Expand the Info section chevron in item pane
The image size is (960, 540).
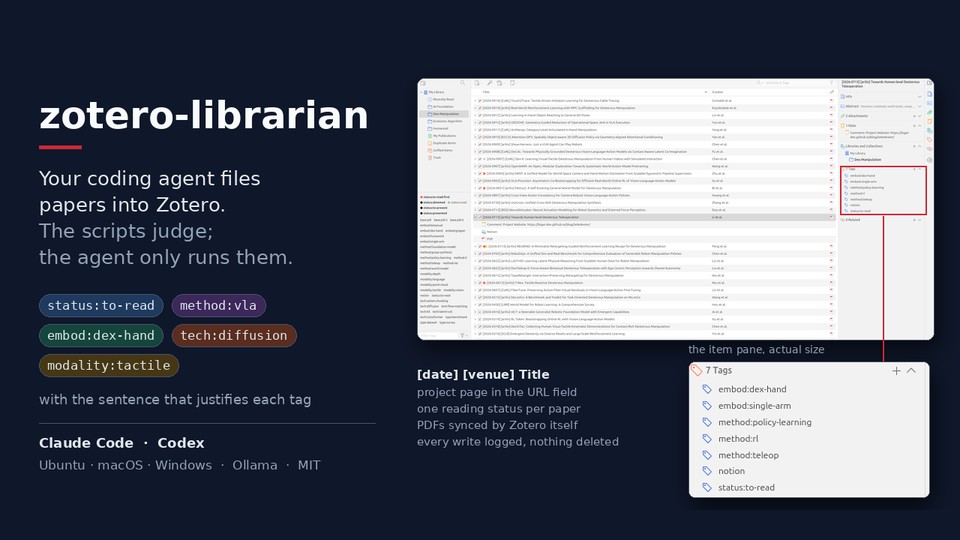click(920, 96)
